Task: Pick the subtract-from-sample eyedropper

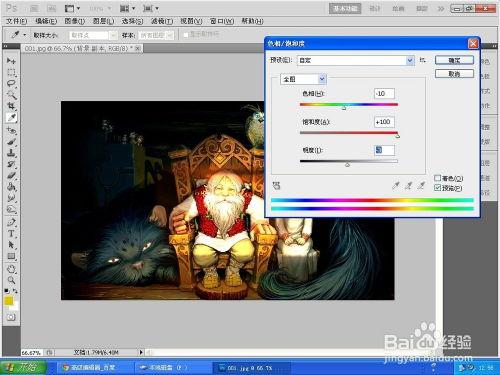Action: pos(422,185)
